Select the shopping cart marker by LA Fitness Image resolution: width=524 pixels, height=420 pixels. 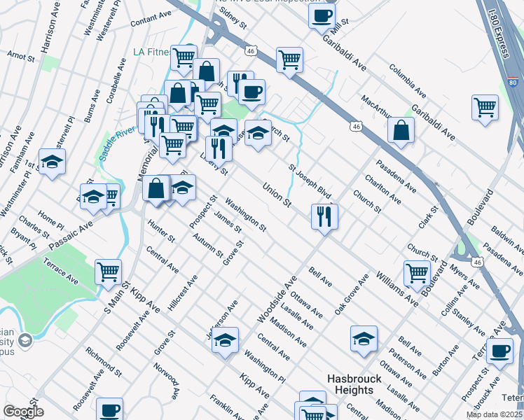click(184, 59)
